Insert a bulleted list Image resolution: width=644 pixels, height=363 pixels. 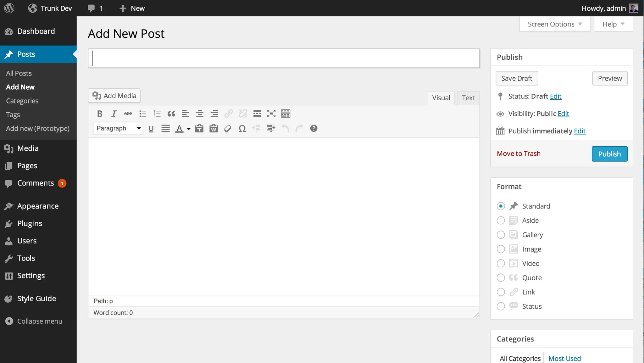(x=143, y=114)
